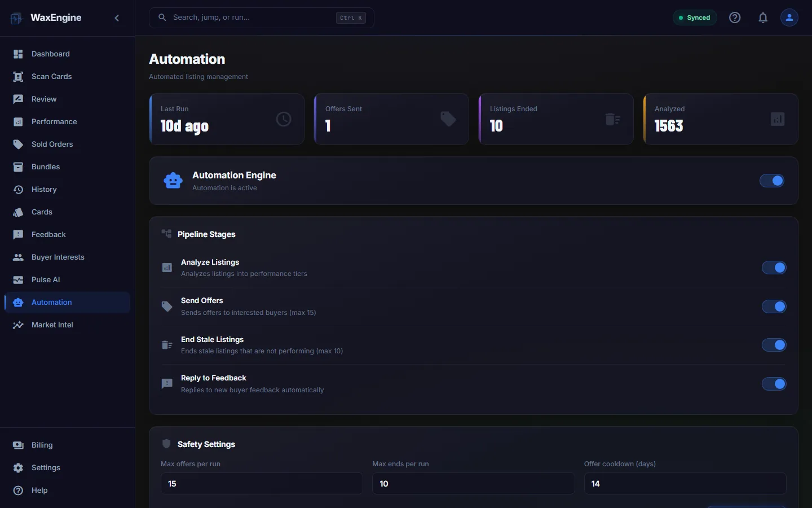This screenshot has width=812, height=508.
Task: Click the Offers Sent tag icon
Action: [x=448, y=119]
